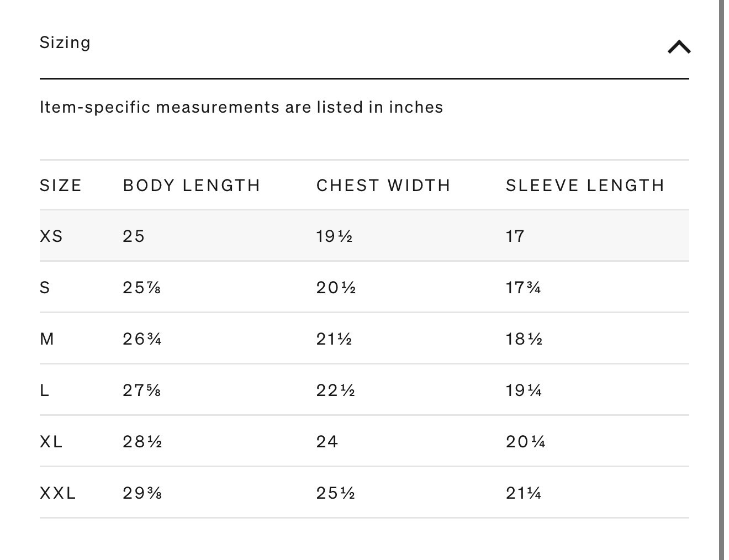729x560 pixels.
Task: Select the S size row label
Action: [x=45, y=288]
